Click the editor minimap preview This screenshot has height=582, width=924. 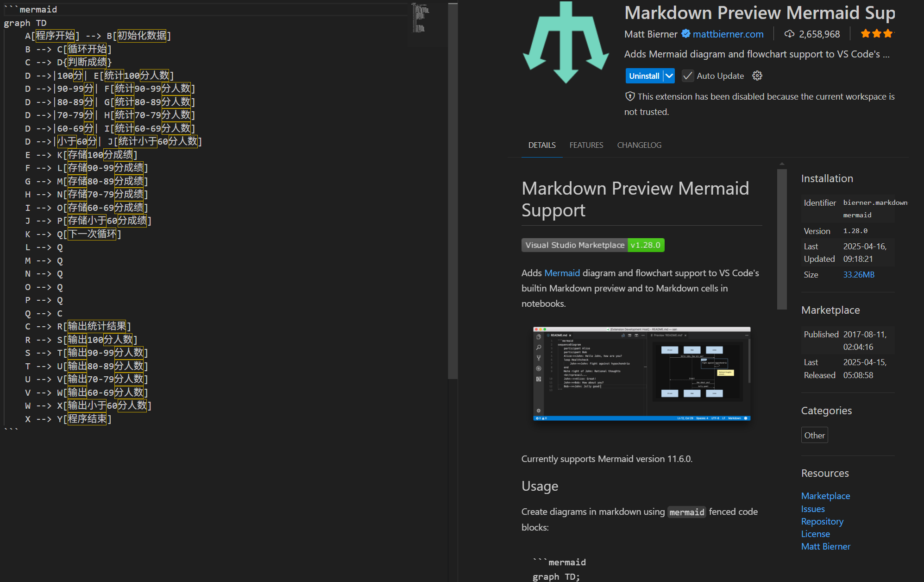[x=421, y=19]
